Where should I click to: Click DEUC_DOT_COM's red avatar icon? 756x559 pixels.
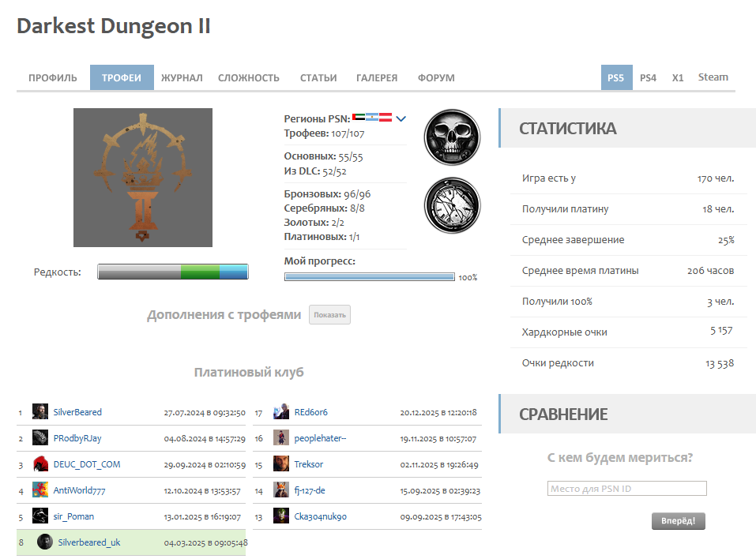click(x=40, y=464)
